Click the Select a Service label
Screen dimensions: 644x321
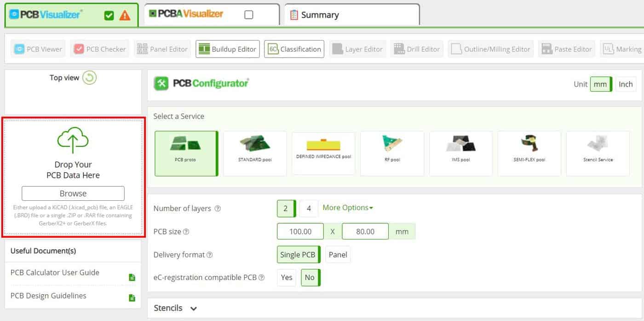pyautogui.click(x=178, y=117)
